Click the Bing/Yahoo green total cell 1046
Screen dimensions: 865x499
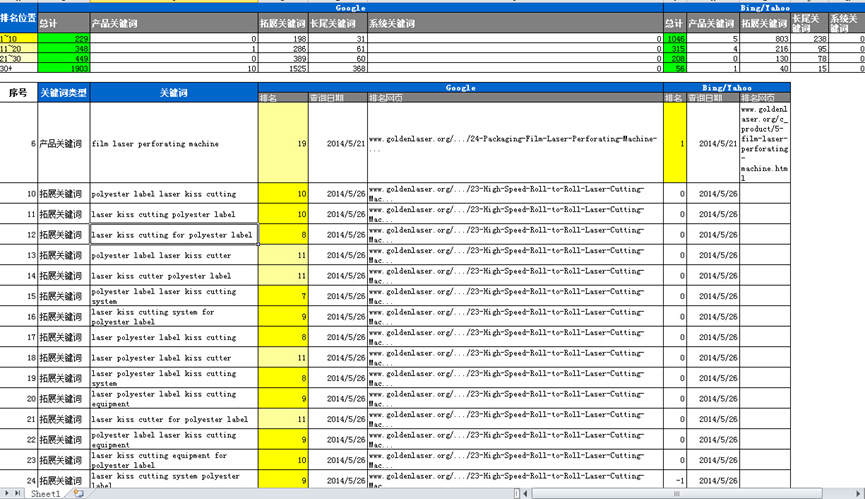pos(674,39)
